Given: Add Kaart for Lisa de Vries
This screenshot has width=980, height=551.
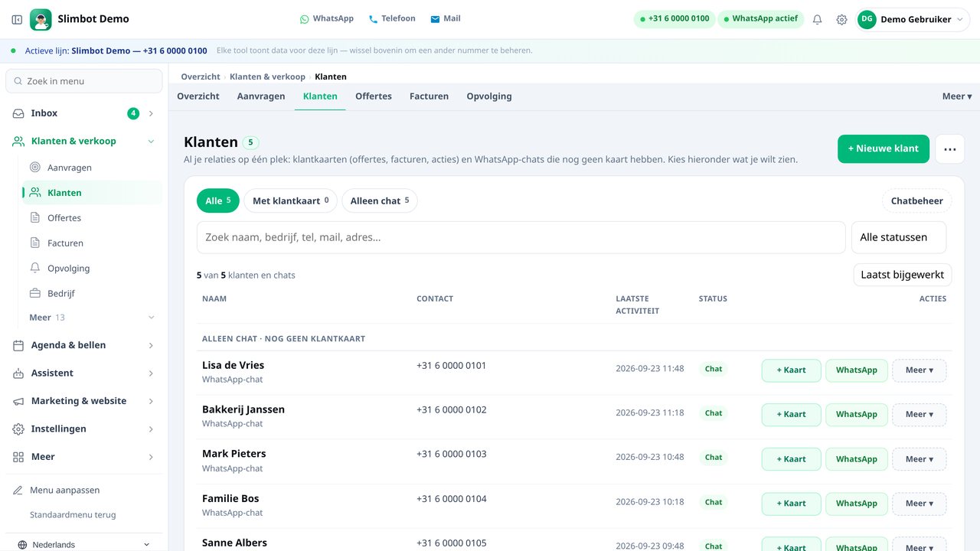Looking at the screenshot, I should tap(792, 370).
